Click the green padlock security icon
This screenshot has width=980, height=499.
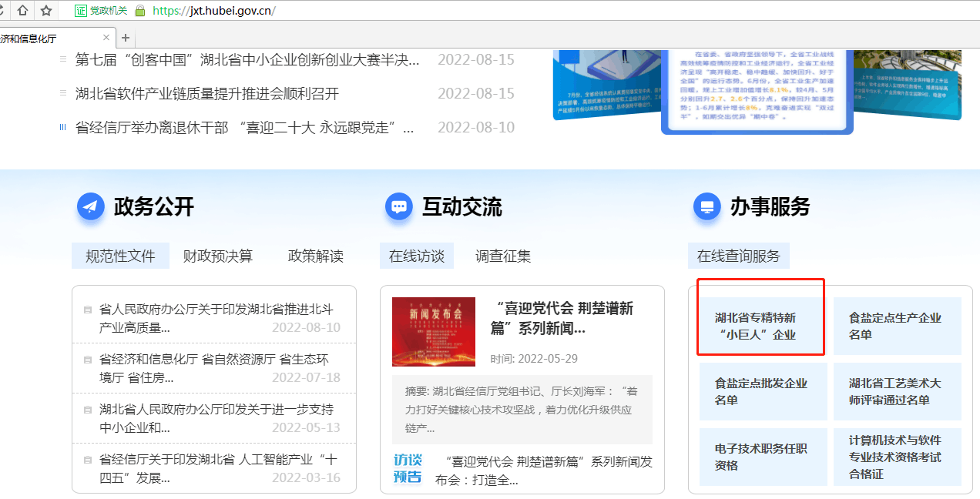tap(139, 11)
